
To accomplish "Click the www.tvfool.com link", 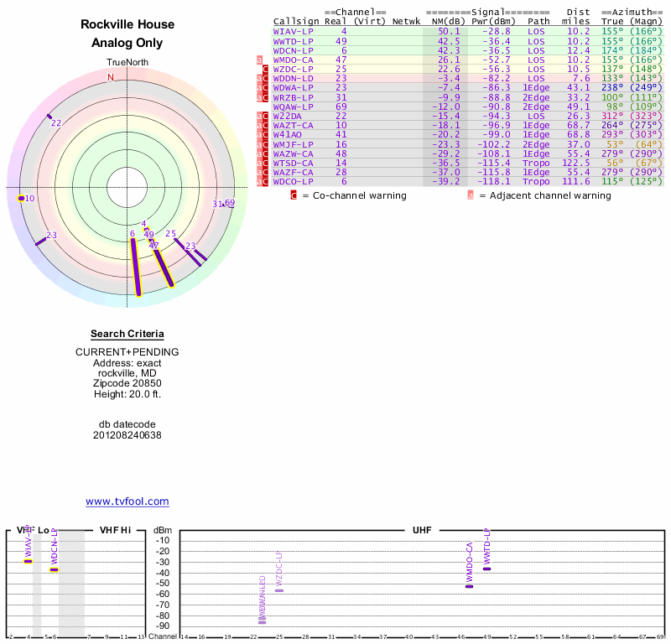I will [127, 501].
